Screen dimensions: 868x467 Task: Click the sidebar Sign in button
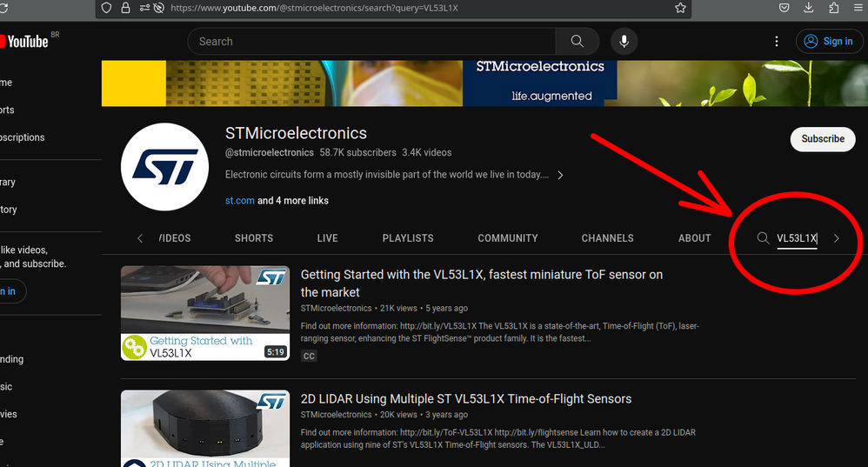[11, 291]
